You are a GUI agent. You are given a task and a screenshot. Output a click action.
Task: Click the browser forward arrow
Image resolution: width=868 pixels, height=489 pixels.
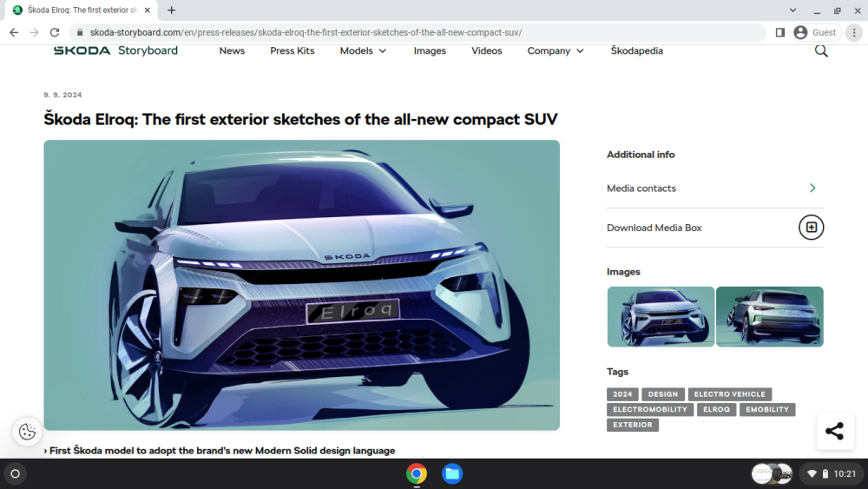35,33
